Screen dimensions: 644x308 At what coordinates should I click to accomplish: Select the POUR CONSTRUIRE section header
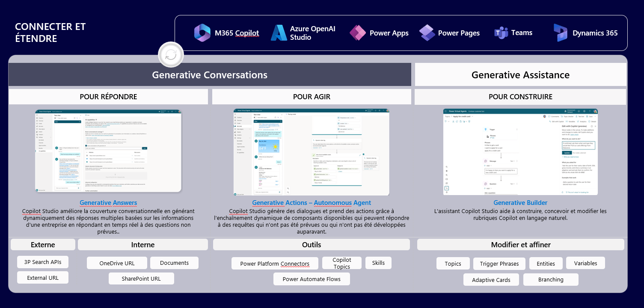click(x=520, y=97)
